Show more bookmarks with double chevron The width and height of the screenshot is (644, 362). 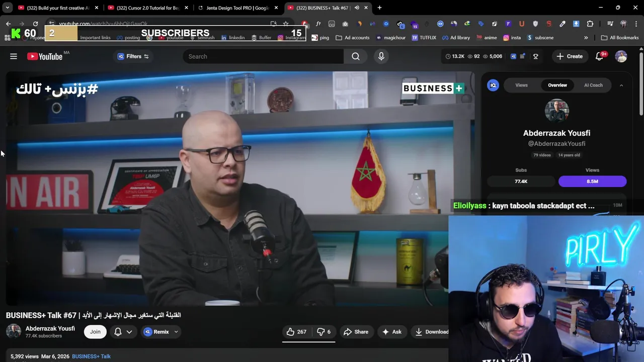tap(586, 38)
